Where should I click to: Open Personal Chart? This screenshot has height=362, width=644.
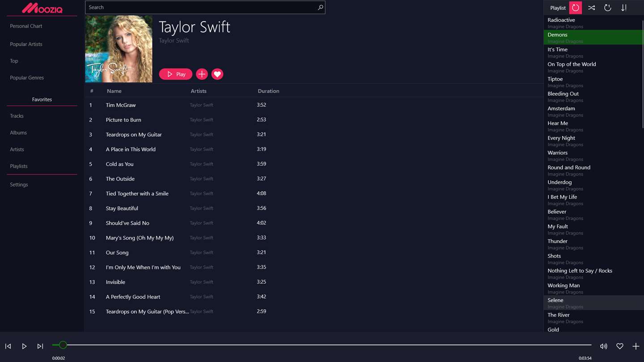[26, 26]
